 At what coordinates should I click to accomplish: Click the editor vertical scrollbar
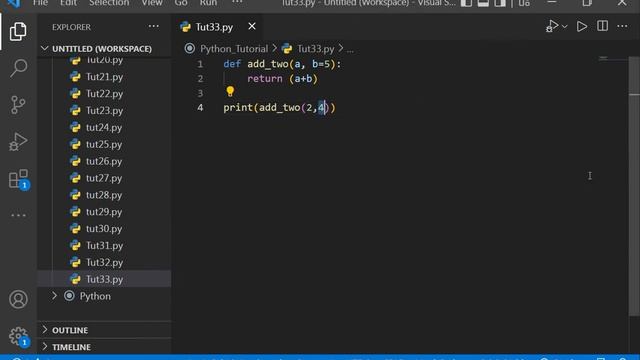coord(634,186)
